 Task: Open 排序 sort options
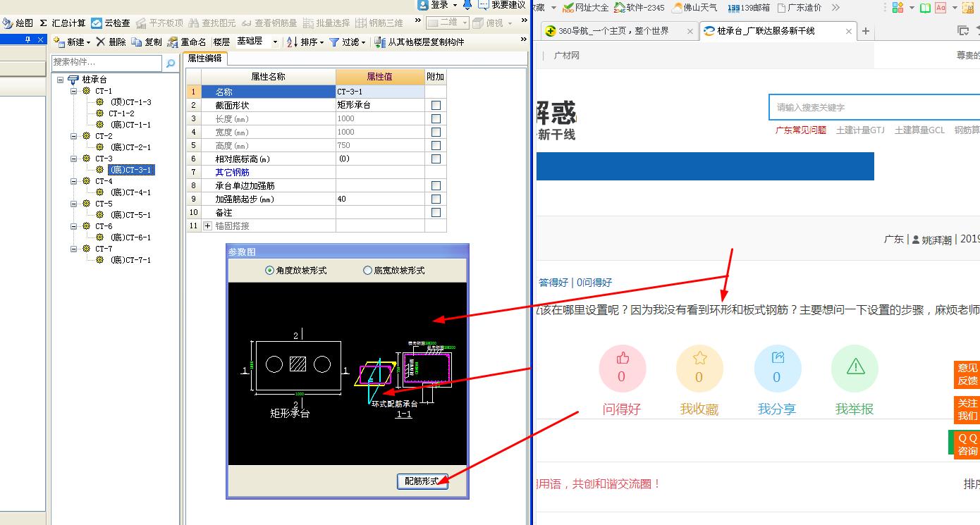305,42
